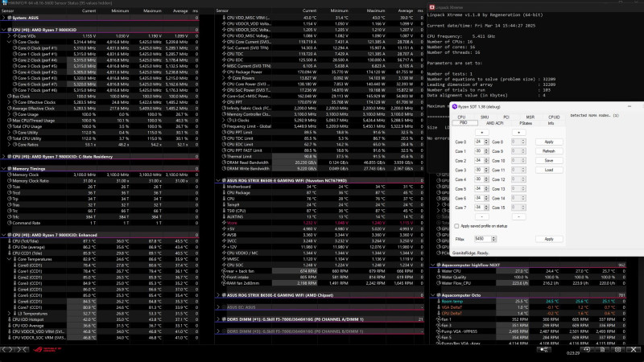The width and height of the screenshot is (644, 362).
Task: Click plus button above Core 0 column
Action: point(481,133)
